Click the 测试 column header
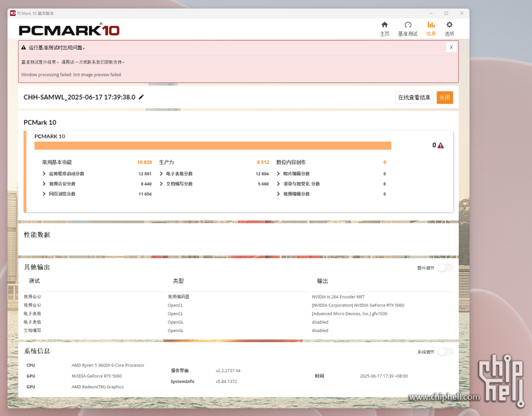This screenshot has height=416, width=532. point(34,281)
